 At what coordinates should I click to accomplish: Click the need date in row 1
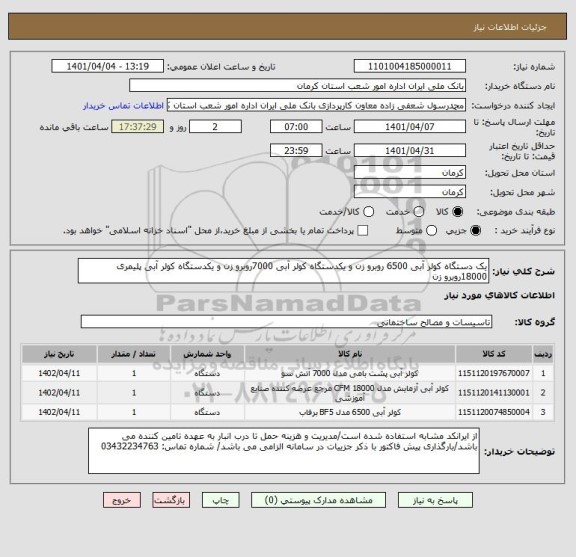[x=59, y=373]
